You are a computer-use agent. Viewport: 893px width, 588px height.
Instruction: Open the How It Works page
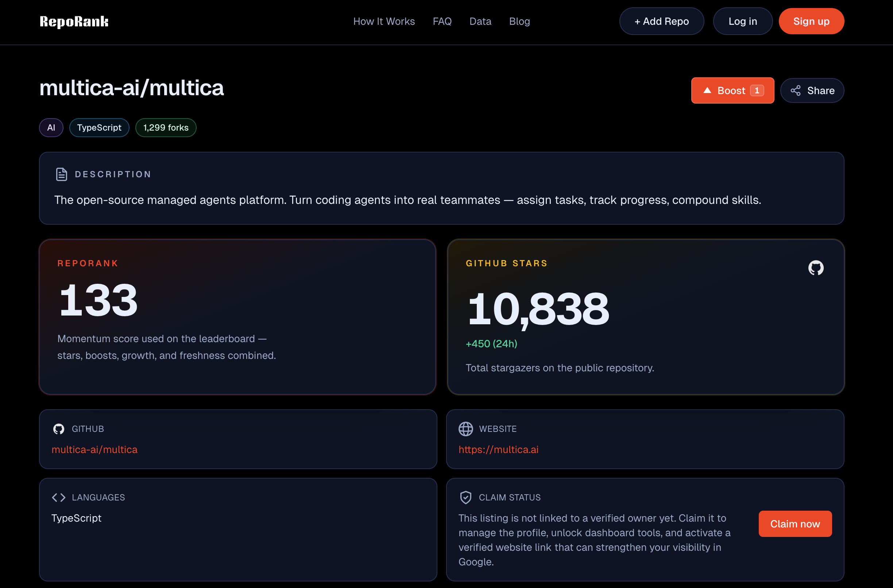[x=384, y=22]
